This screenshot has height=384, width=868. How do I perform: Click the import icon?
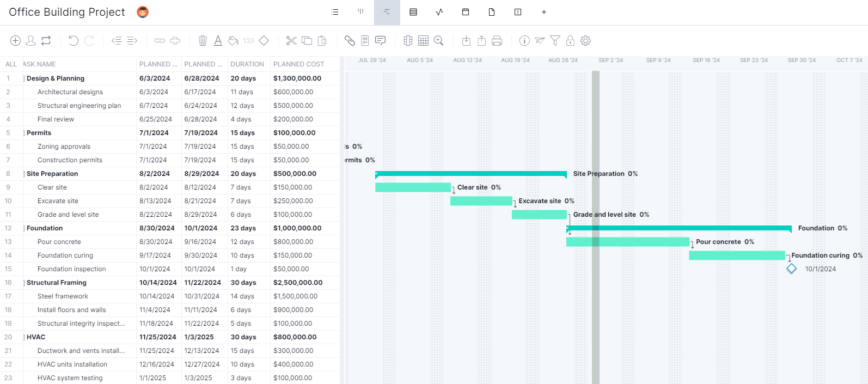click(x=466, y=40)
